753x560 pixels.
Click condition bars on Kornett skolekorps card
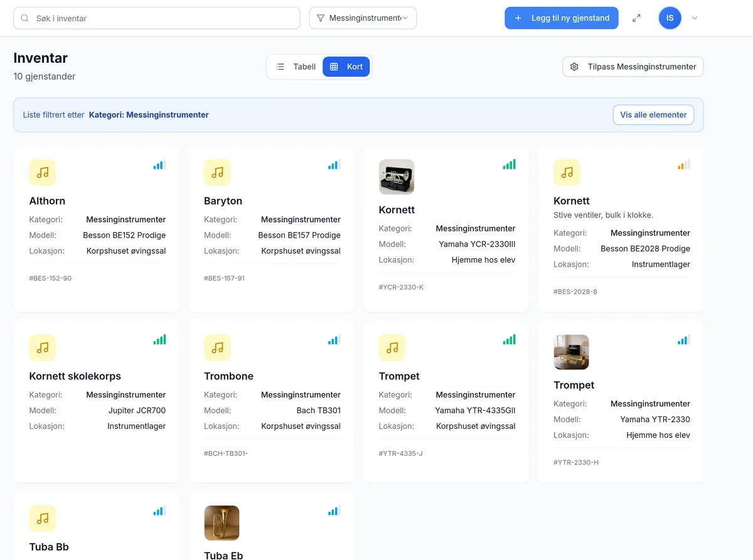click(x=159, y=340)
